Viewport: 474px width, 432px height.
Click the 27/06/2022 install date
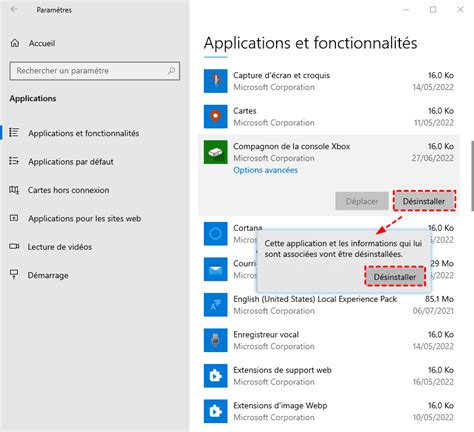433,158
